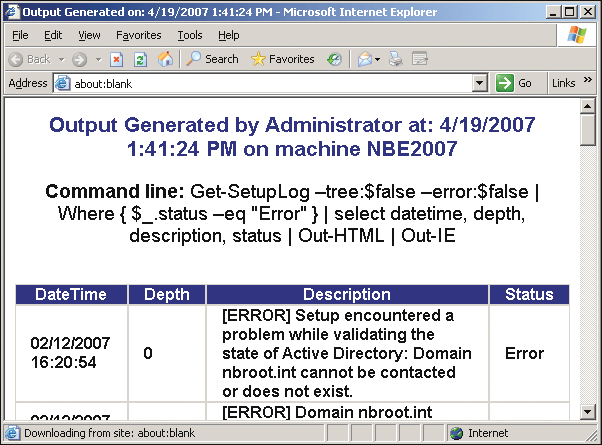Open the Search toolbar button

212,59
